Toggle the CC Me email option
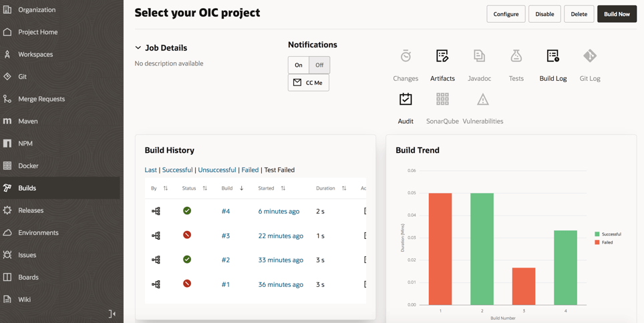The width and height of the screenshot is (644, 323). coord(308,83)
